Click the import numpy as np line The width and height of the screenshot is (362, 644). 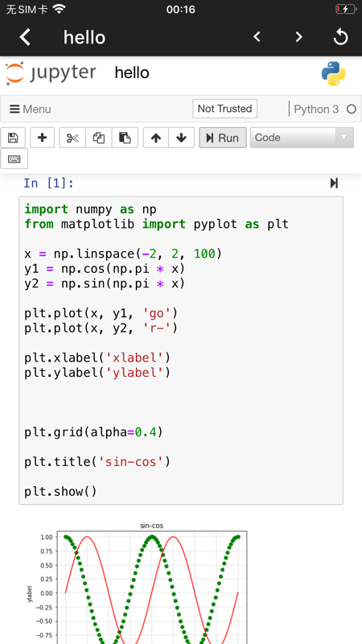pyautogui.click(x=90, y=209)
